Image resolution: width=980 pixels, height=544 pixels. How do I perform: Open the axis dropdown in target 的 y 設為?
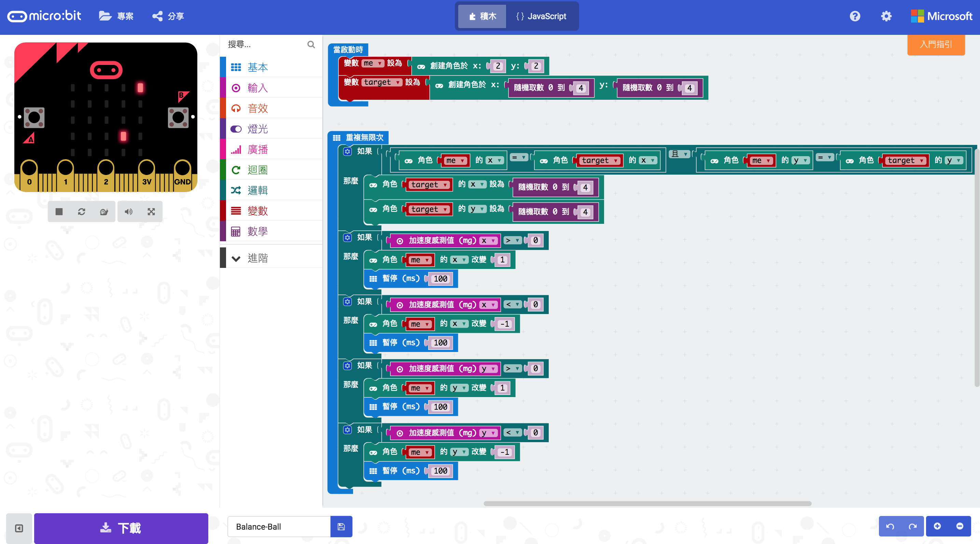click(477, 209)
